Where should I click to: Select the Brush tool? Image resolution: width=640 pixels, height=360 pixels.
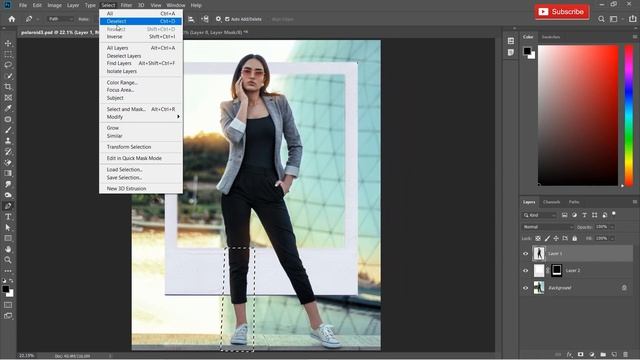[8, 130]
